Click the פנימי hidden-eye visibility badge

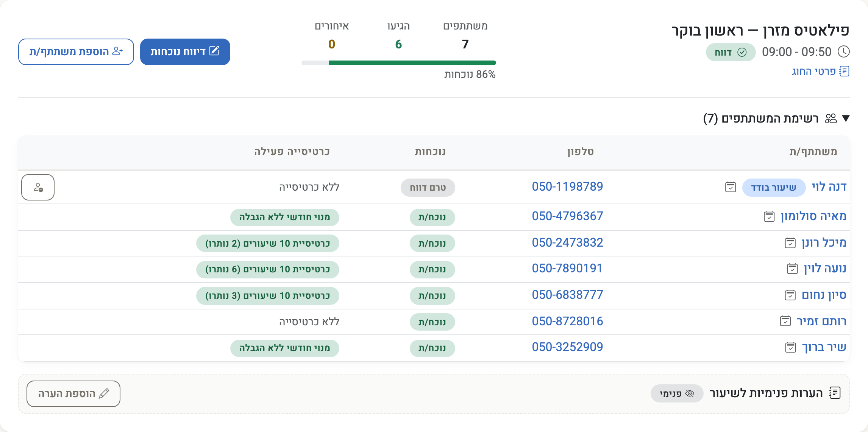pyautogui.click(x=677, y=393)
